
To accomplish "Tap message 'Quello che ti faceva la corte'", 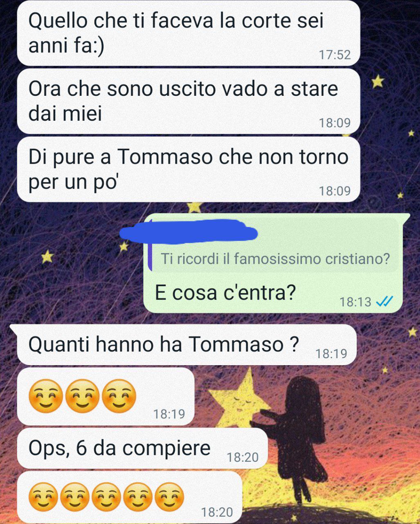I will coord(189,33).
